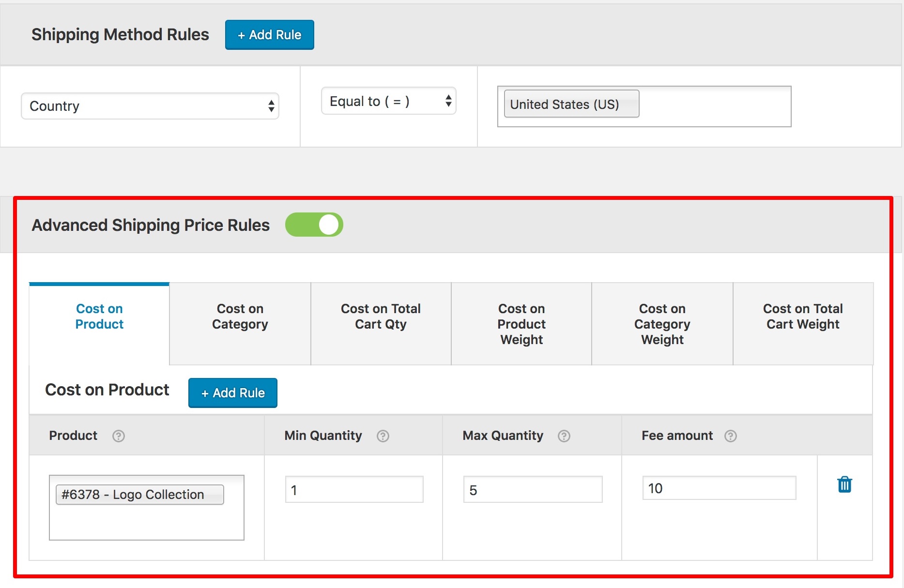Select the #6378 Logo Collection product tag
Viewport: 904px width, 588px height.
(140, 494)
